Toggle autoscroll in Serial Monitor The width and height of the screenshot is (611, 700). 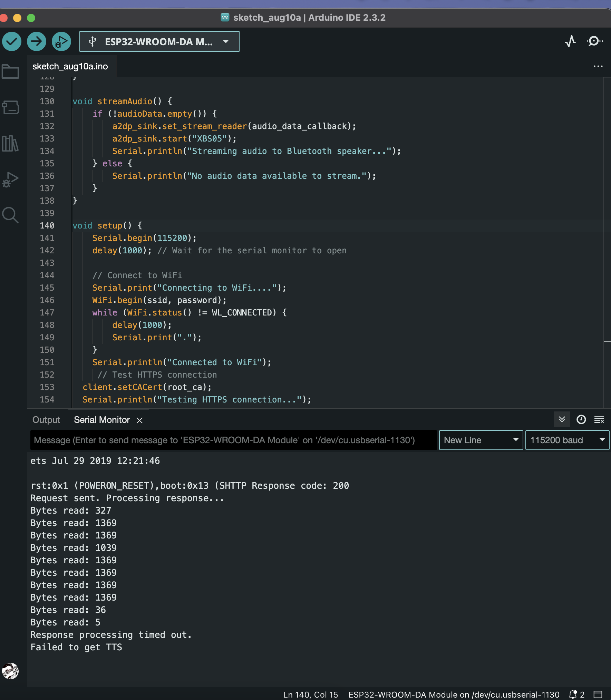[562, 419]
